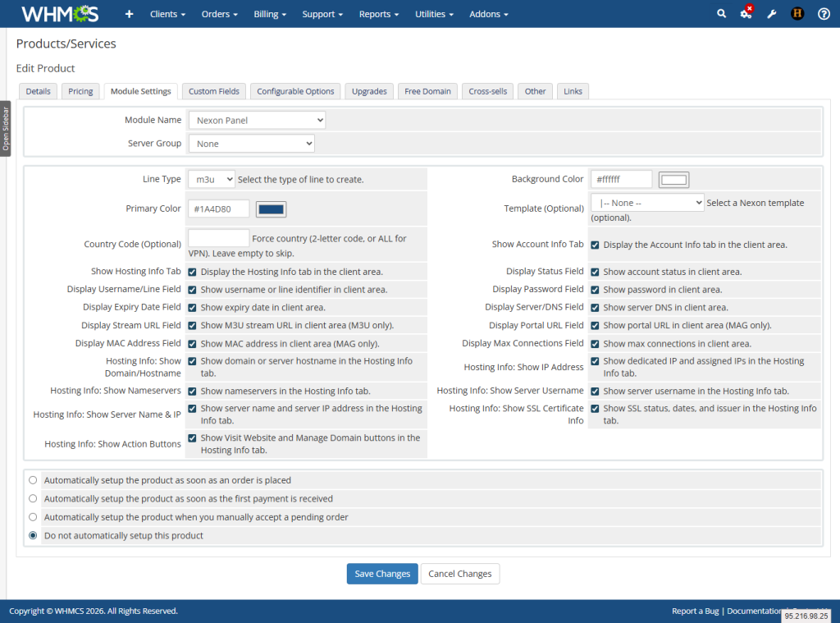Switch to the Pricing tab
The width and height of the screenshot is (840, 623).
tap(80, 91)
